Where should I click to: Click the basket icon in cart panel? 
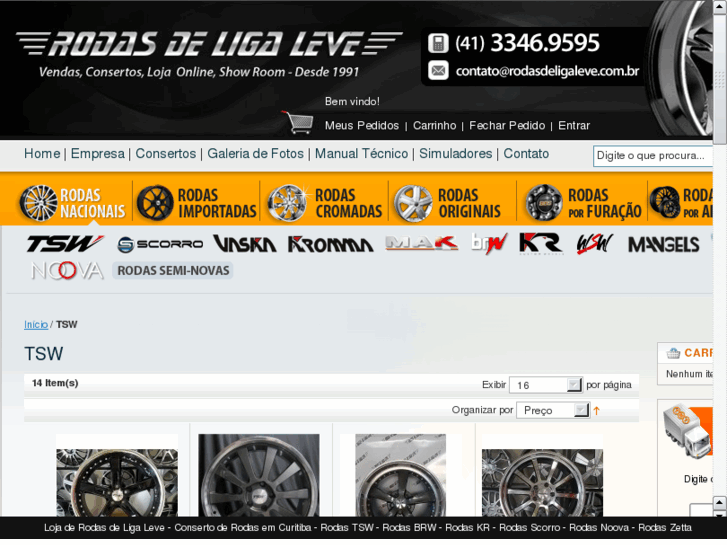click(673, 353)
